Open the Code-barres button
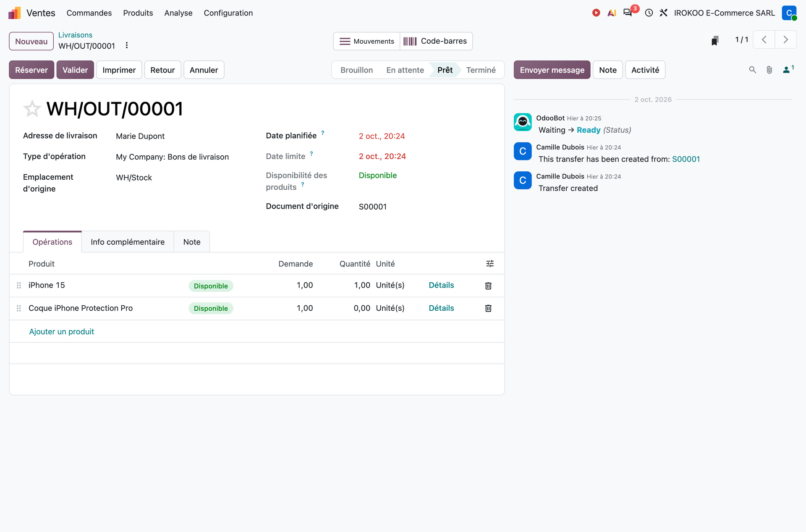 point(436,41)
